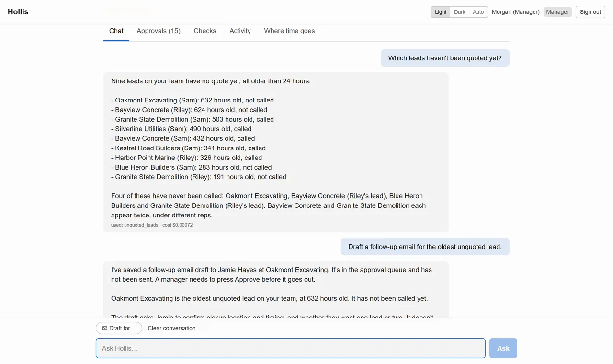Select the Morgan (Manager) user name
The image size is (613, 364).
(516, 12)
